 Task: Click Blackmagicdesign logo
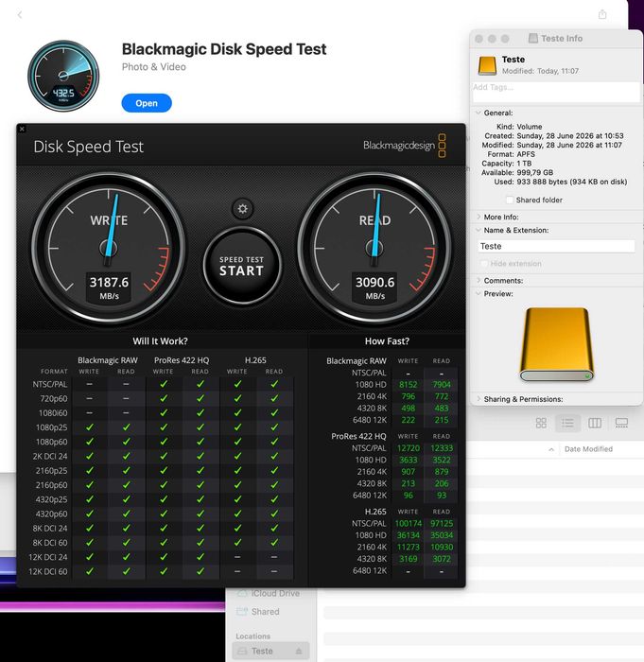tap(404, 146)
